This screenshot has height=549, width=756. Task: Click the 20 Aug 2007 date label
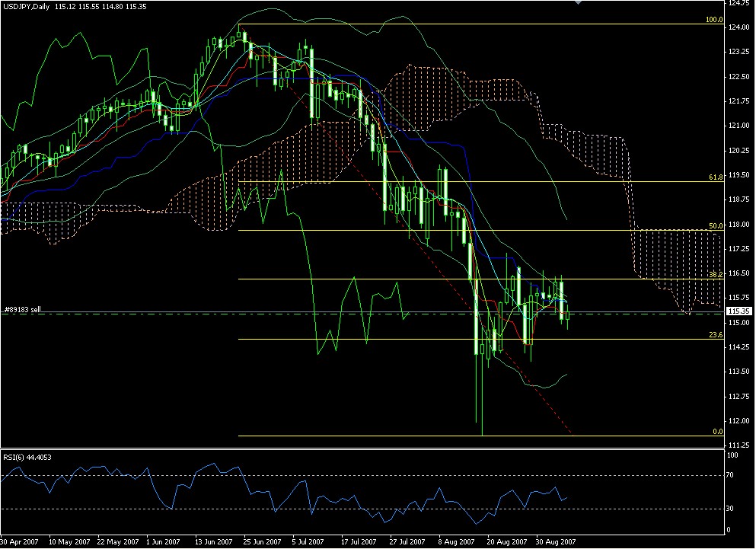[x=507, y=541]
